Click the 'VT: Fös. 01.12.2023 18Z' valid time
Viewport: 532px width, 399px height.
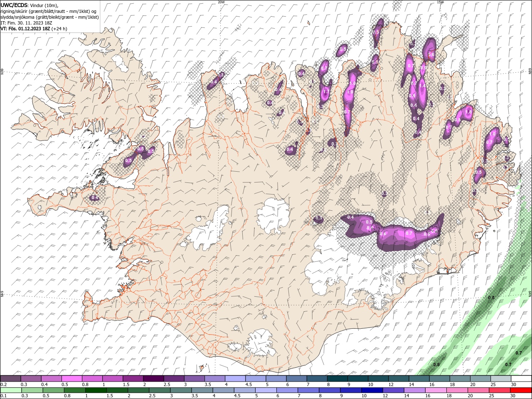coord(25,29)
